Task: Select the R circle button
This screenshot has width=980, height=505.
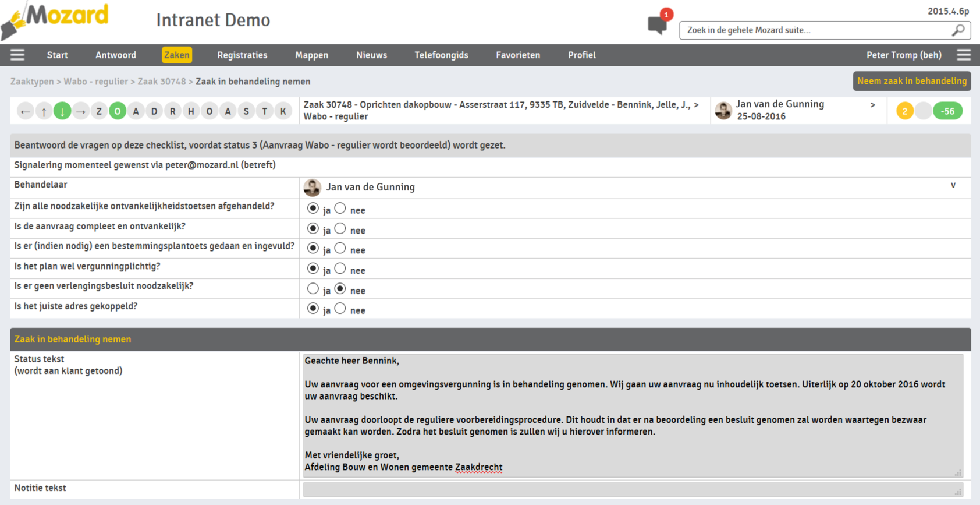Action: (173, 111)
